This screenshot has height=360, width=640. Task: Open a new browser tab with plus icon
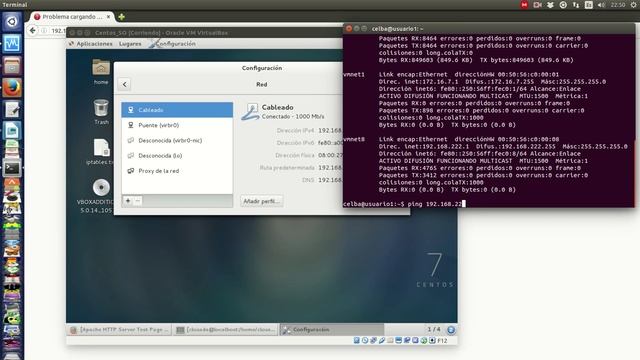coord(121,17)
